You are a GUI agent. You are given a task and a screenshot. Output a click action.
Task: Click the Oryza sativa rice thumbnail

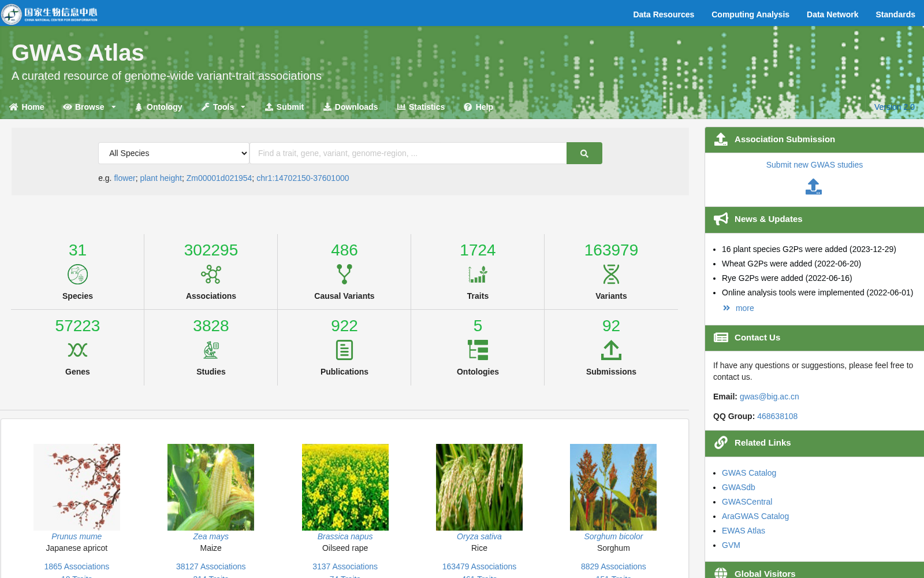coord(479,487)
